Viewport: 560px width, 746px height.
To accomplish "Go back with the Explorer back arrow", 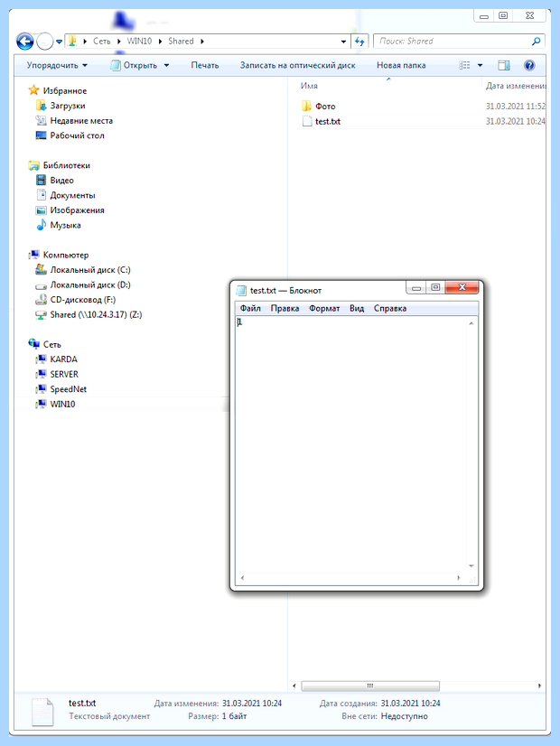I will point(24,42).
